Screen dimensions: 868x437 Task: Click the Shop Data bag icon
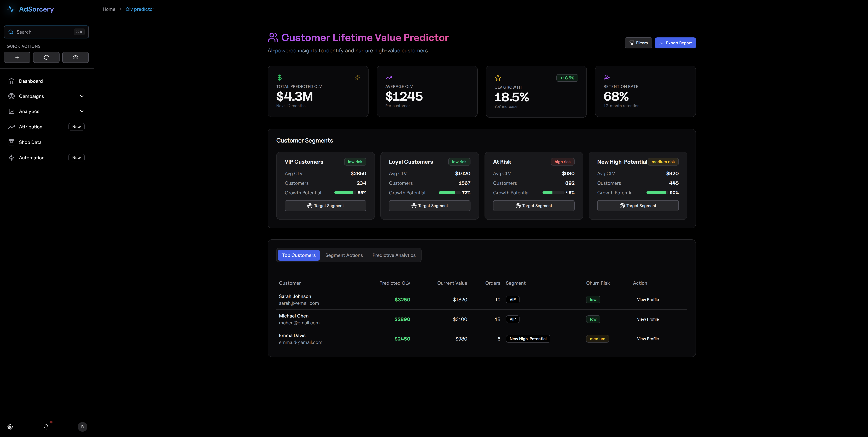point(11,142)
